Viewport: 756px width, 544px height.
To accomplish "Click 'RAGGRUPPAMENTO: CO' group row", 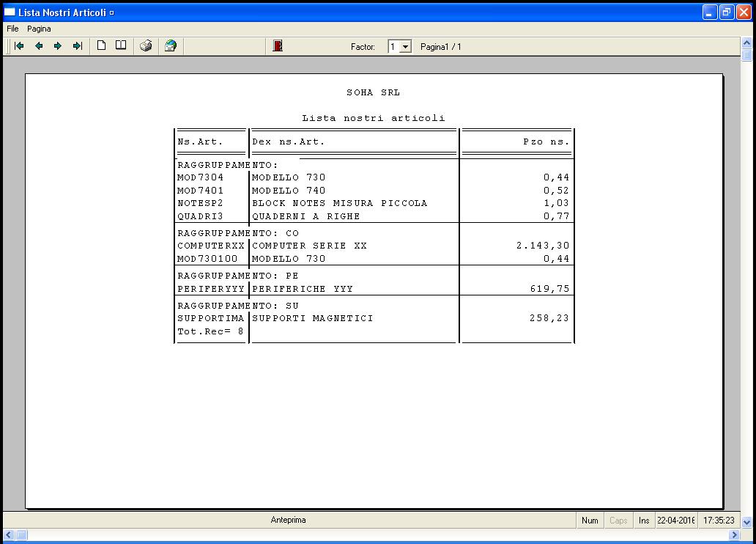I will [x=238, y=232].
